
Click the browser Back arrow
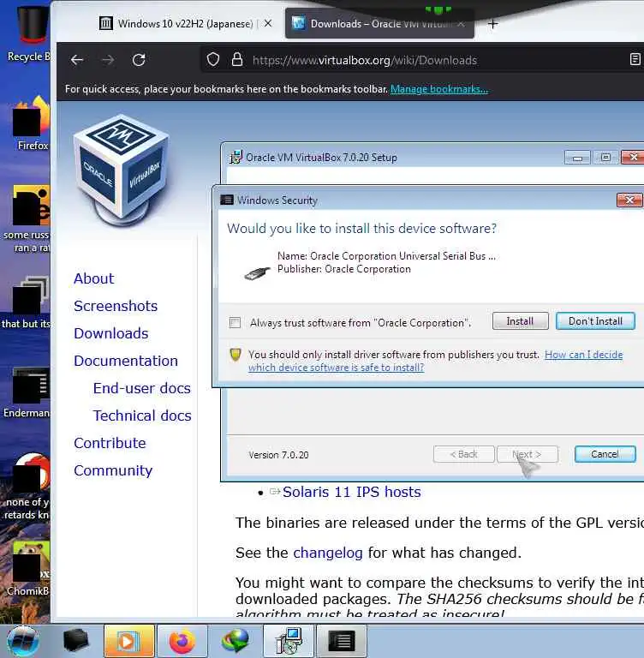pos(77,60)
